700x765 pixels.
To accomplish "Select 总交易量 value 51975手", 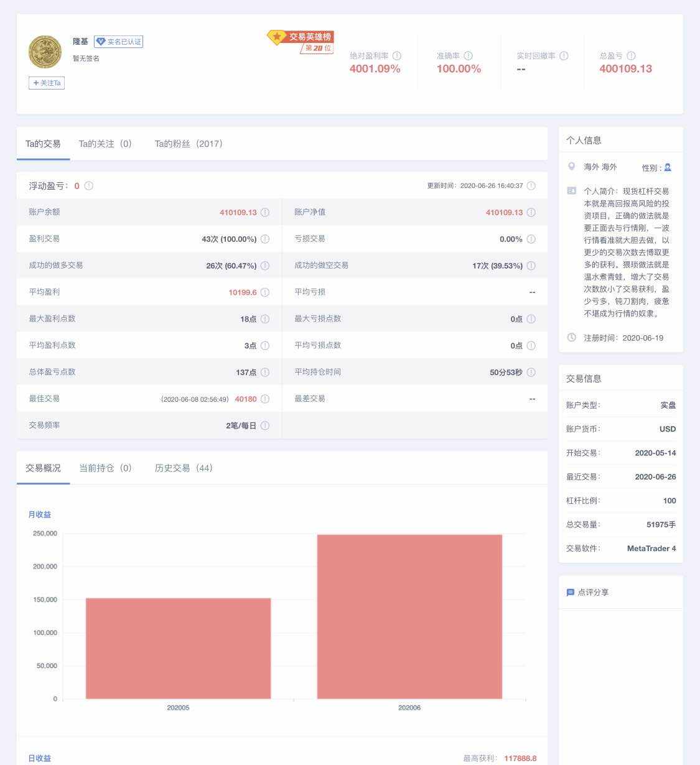I will coord(661,525).
